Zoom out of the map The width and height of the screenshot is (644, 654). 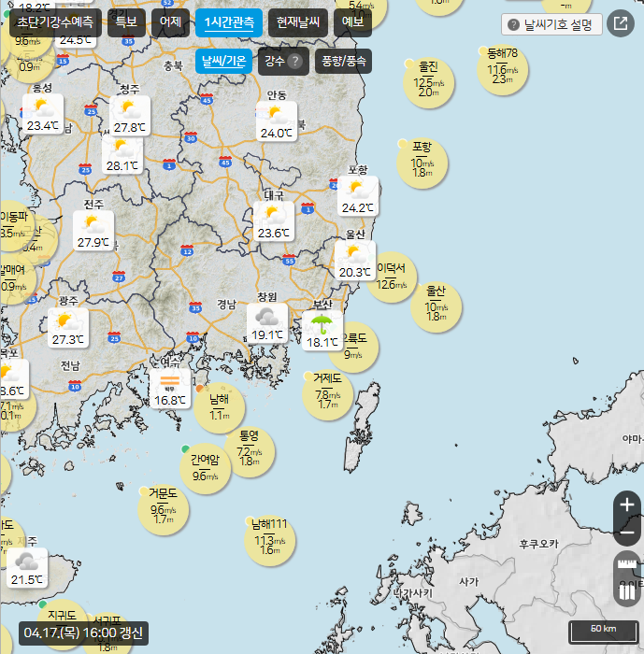tap(627, 533)
